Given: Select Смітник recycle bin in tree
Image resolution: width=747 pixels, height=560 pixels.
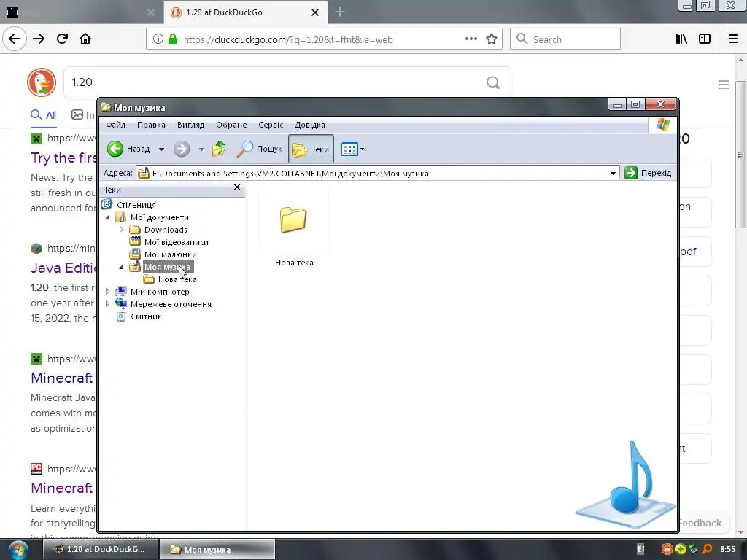Looking at the screenshot, I should [x=146, y=316].
